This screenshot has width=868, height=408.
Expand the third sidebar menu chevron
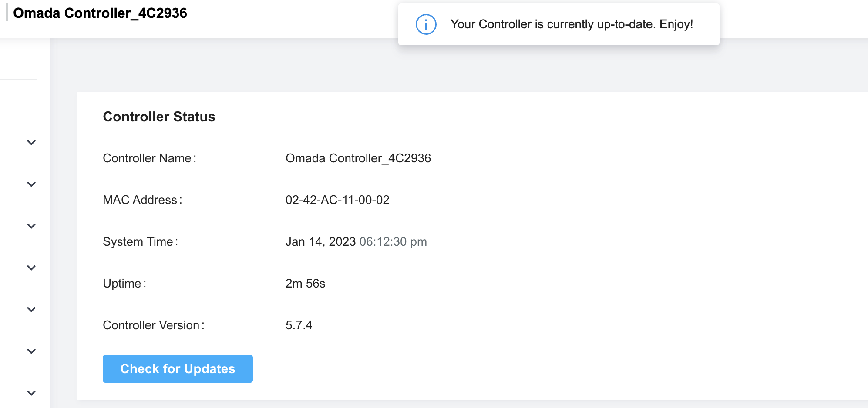[31, 226]
